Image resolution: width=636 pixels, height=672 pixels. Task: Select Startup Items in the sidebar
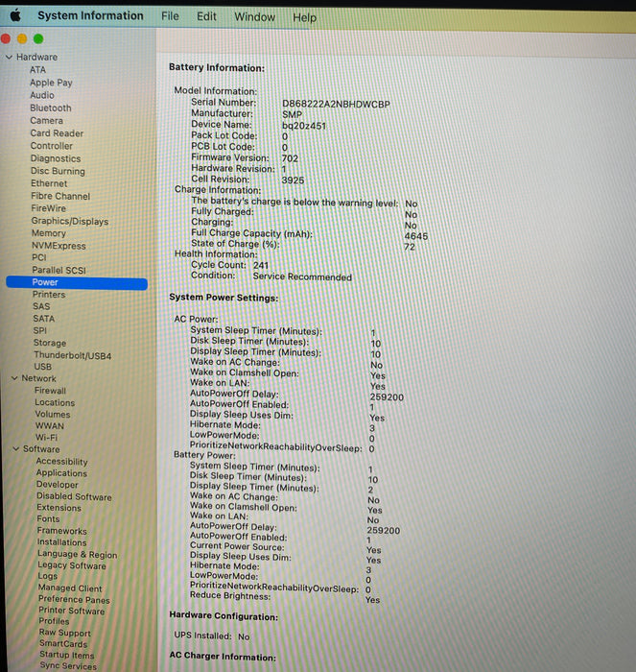(67, 655)
